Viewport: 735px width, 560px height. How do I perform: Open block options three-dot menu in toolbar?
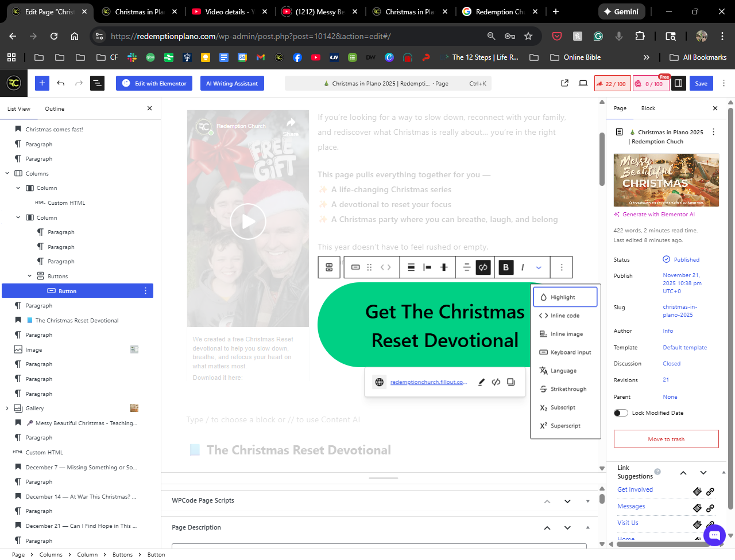pyautogui.click(x=562, y=267)
